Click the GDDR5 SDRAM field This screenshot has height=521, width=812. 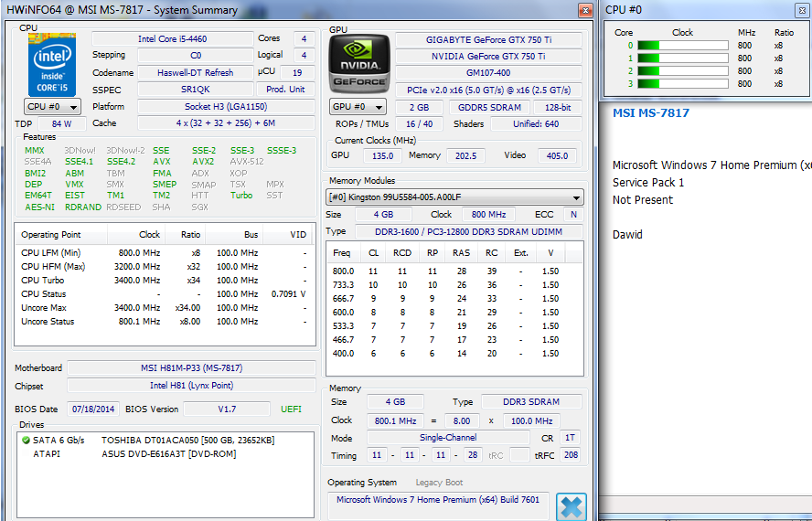[x=489, y=107]
